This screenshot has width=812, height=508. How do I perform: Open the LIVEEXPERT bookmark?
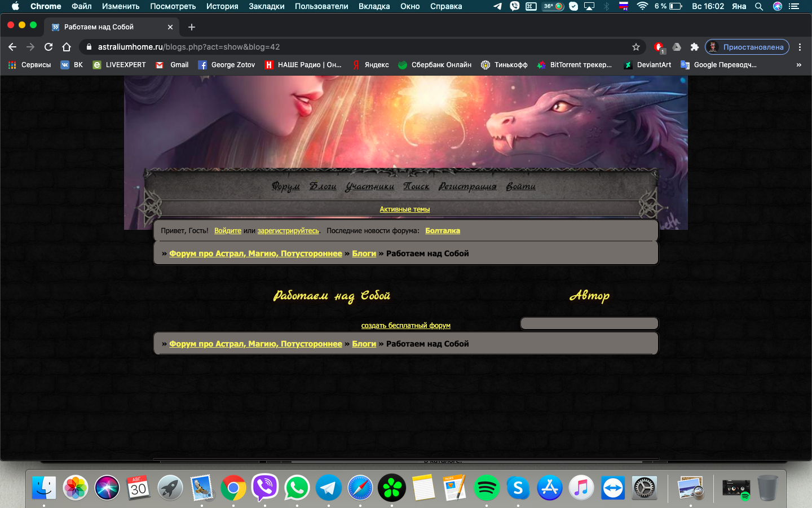120,65
